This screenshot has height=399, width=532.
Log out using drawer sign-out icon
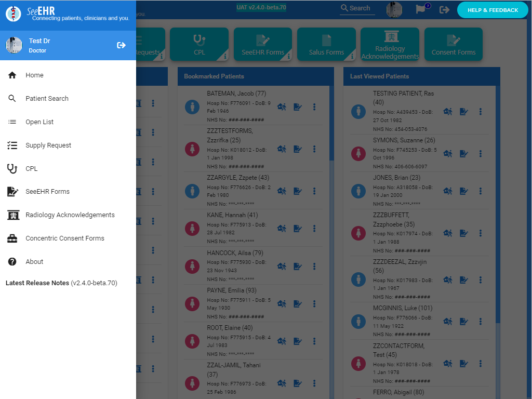tap(121, 45)
